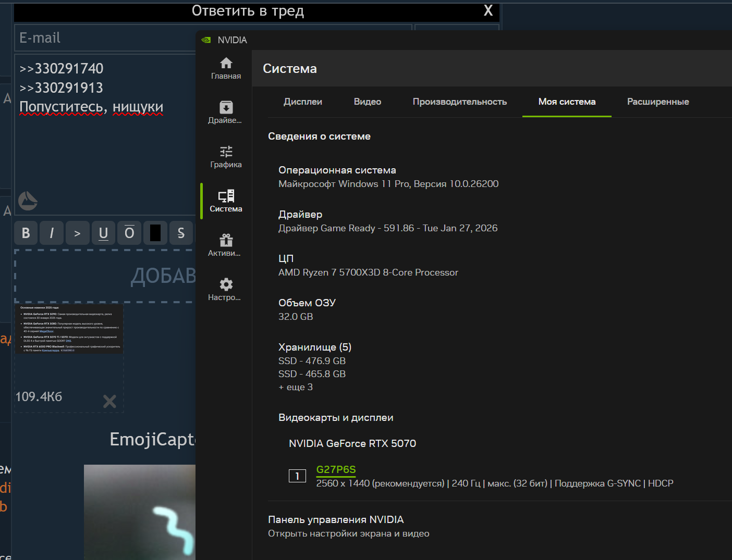This screenshot has width=732, height=560.
Task: Click the 109.4Кб file size label
Action: click(x=39, y=396)
